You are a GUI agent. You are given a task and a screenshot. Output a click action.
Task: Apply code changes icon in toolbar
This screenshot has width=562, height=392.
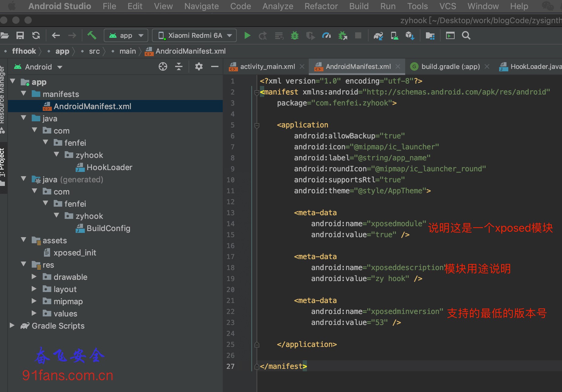(279, 36)
